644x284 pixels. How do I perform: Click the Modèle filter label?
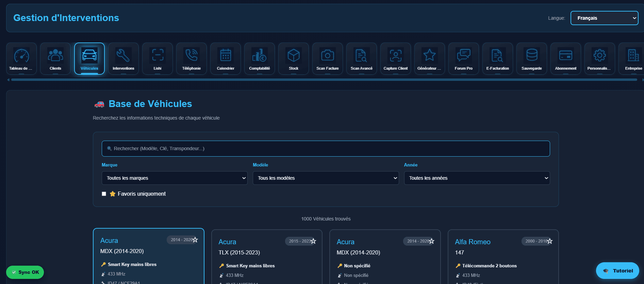tap(260, 165)
